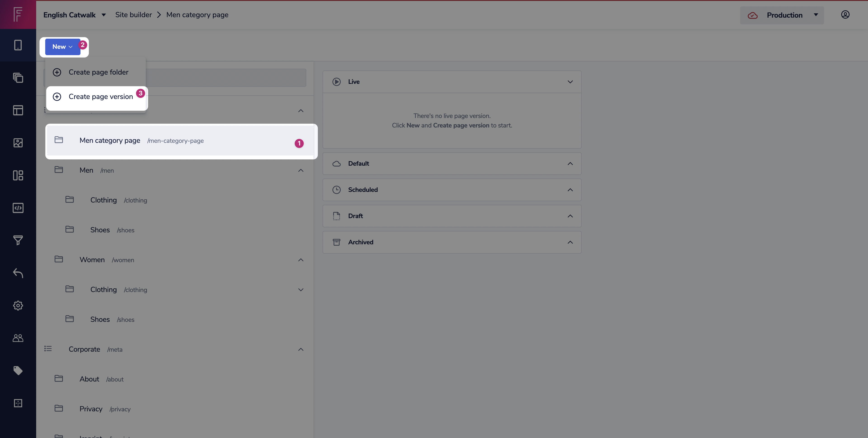Screen dimensions: 868x438
Task: Expand the Live versions section
Action: (570, 82)
